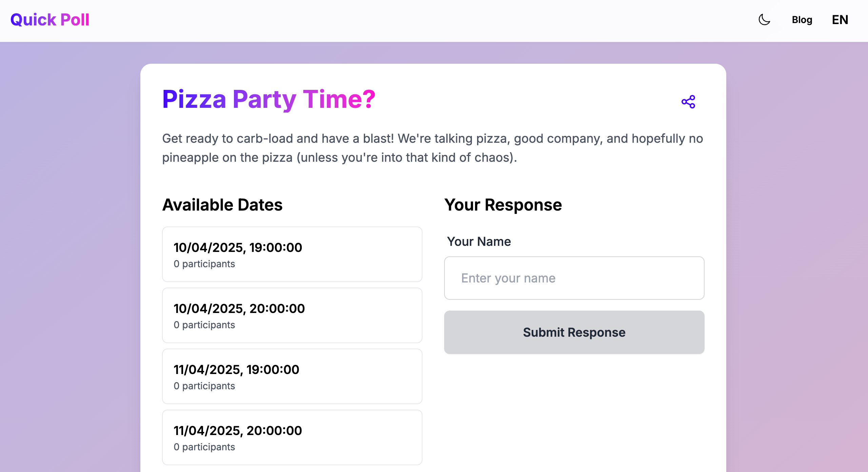Open the Blog page
Screen dimensions: 868x472
pyautogui.click(x=802, y=20)
